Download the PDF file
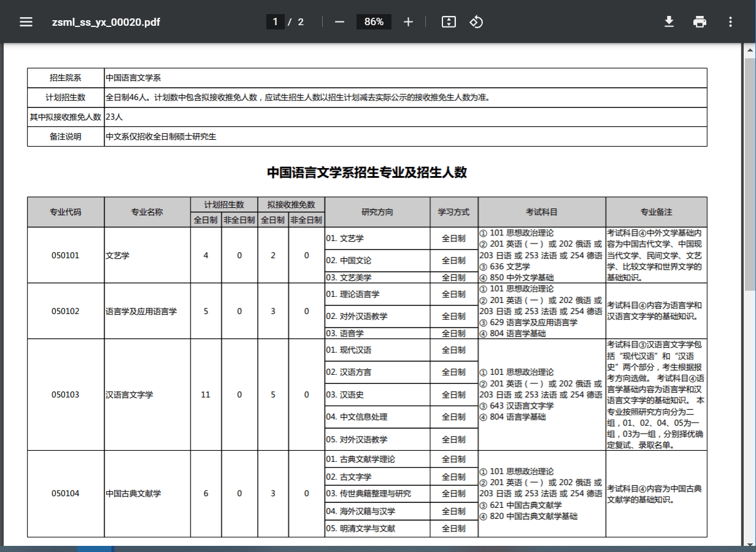Viewport: 756px width, 552px height. pos(669,22)
